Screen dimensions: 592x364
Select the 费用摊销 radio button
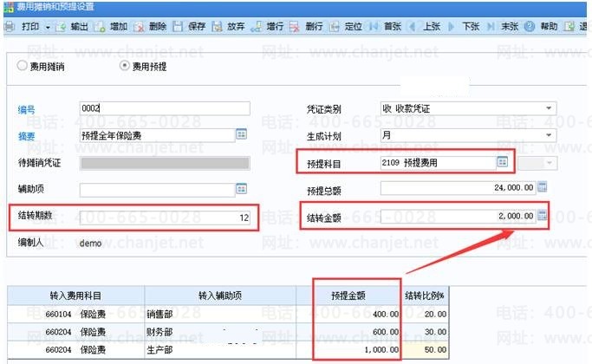click(23, 66)
